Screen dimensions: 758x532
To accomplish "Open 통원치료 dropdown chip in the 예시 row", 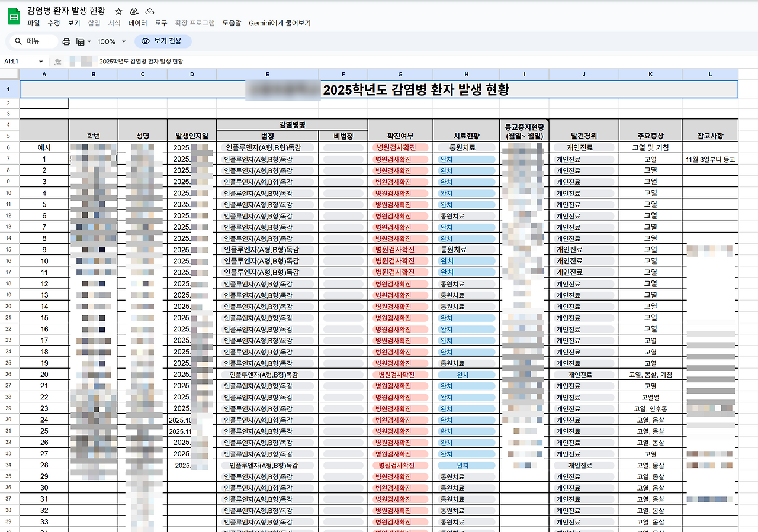I will [x=467, y=147].
